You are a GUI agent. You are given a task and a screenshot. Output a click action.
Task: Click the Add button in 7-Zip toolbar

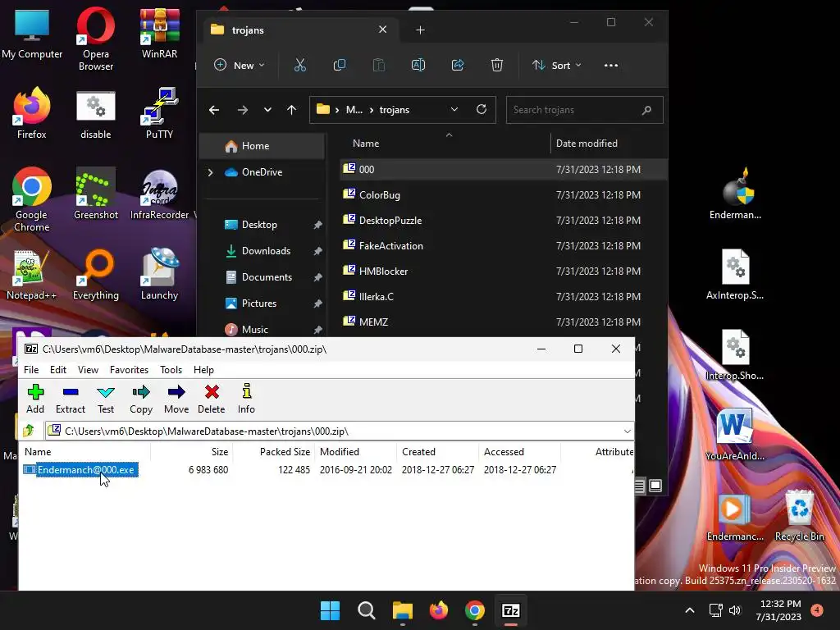(x=35, y=399)
